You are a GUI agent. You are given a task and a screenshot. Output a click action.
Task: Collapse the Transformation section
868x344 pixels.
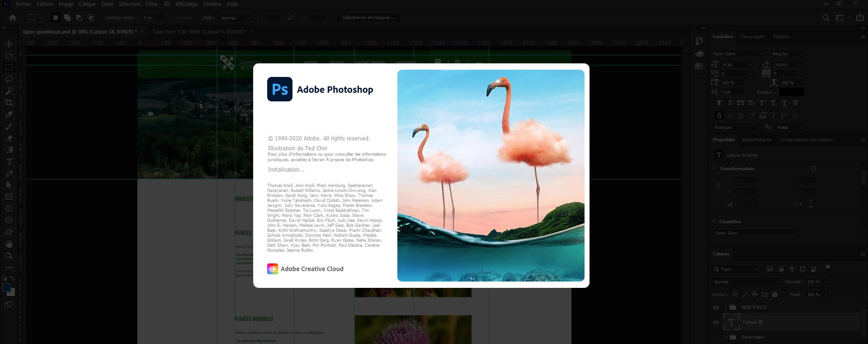(x=714, y=168)
